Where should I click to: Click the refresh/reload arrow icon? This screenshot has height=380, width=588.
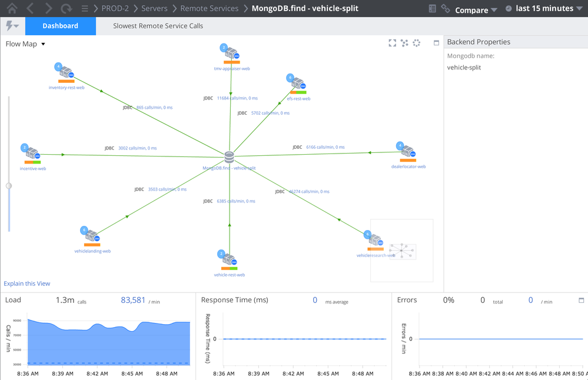[x=67, y=9]
